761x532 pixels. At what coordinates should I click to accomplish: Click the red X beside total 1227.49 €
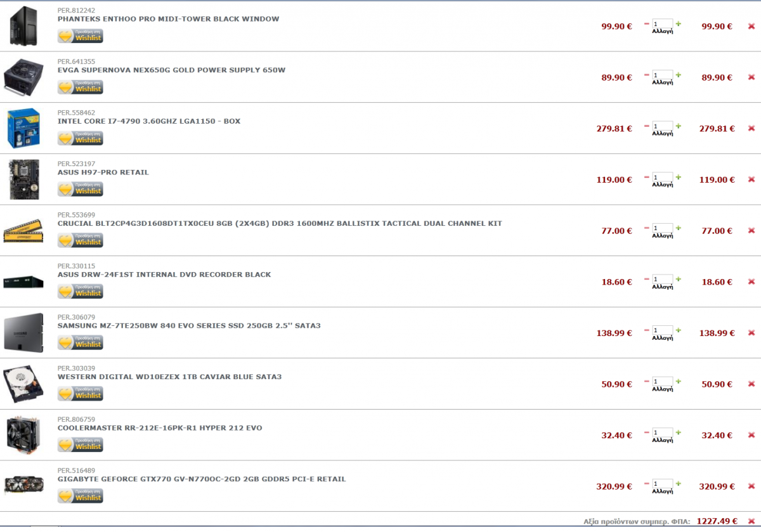pyautogui.click(x=751, y=521)
